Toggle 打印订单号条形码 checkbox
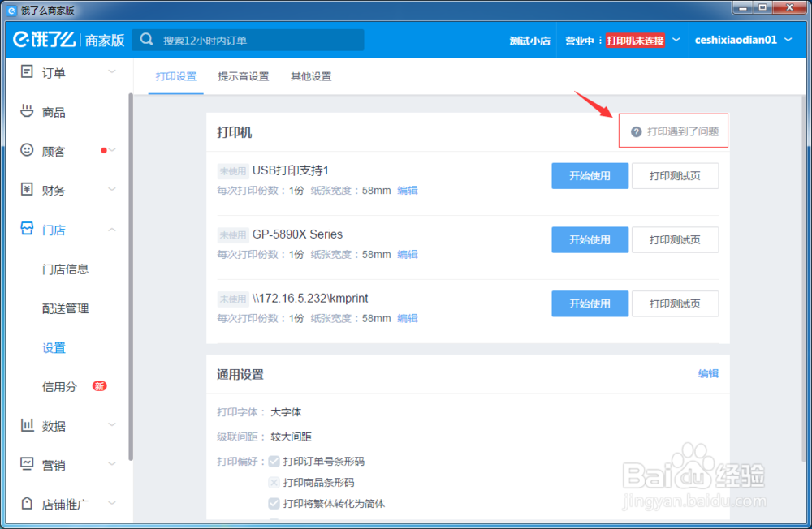The height and width of the screenshot is (529, 812). tap(274, 461)
